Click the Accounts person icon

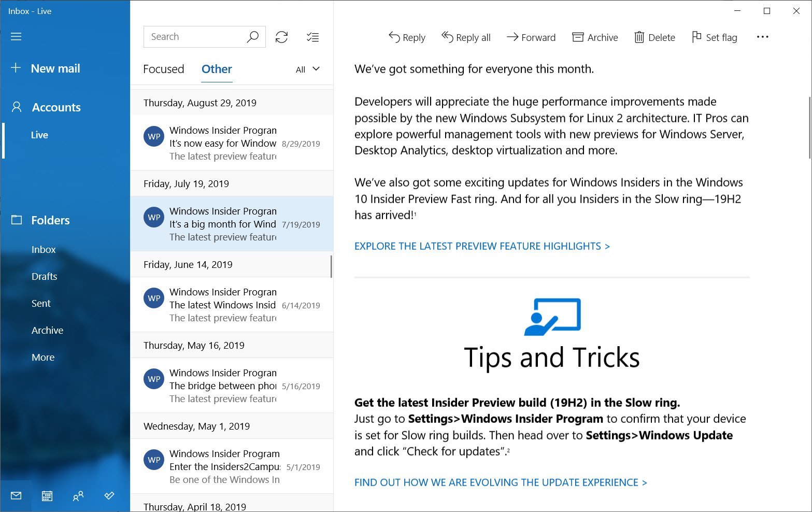click(17, 107)
